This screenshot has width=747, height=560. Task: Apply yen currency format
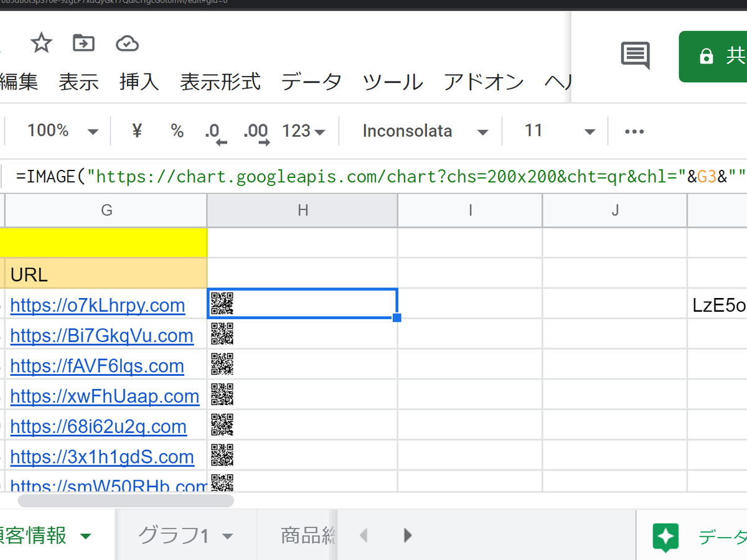pos(138,131)
